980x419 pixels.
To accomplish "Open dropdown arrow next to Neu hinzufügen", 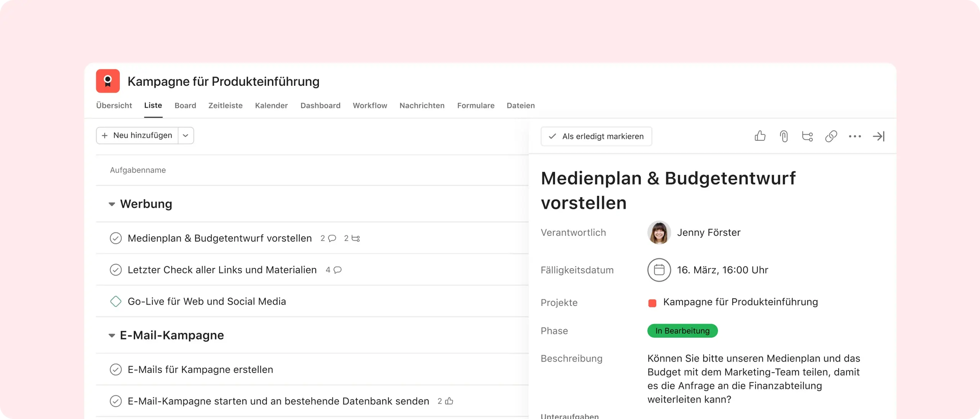I will tap(186, 135).
